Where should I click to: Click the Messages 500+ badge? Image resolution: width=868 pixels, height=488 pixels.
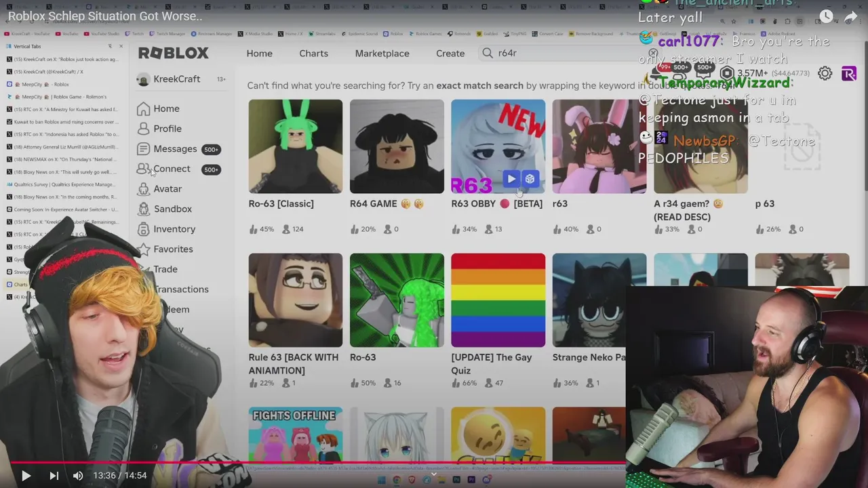[211, 150]
